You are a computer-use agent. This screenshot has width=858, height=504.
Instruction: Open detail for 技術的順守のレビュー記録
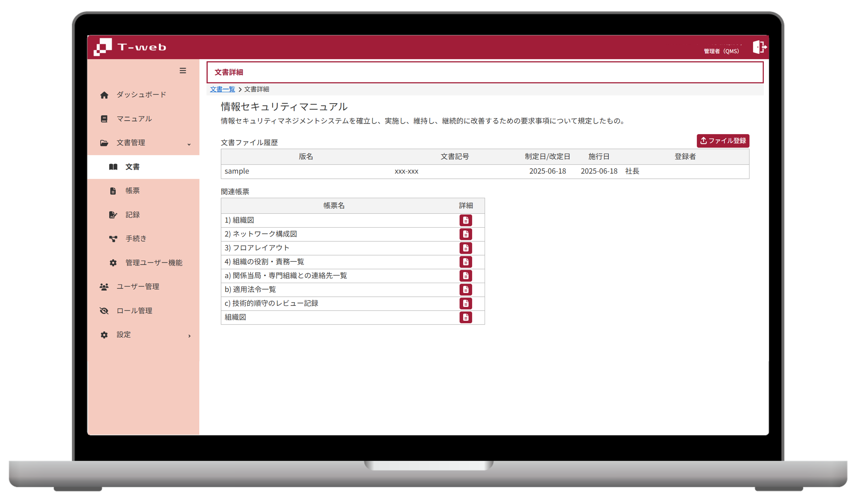466,303
